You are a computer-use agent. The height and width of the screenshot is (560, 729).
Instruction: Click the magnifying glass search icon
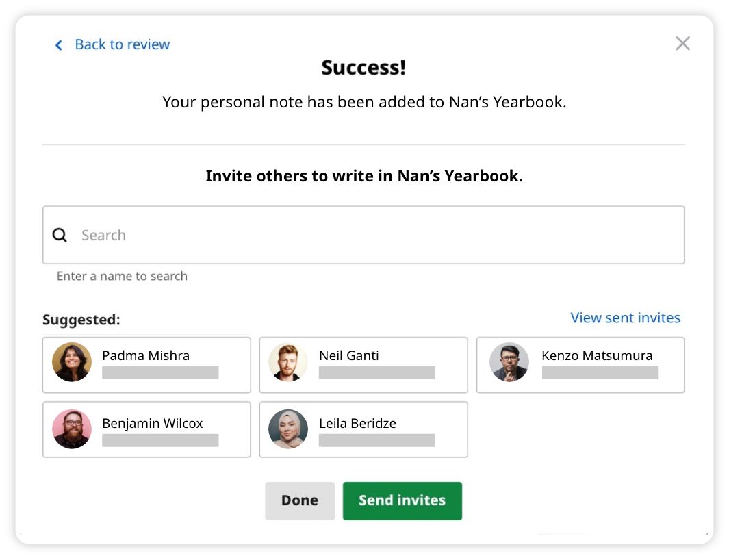click(60, 235)
